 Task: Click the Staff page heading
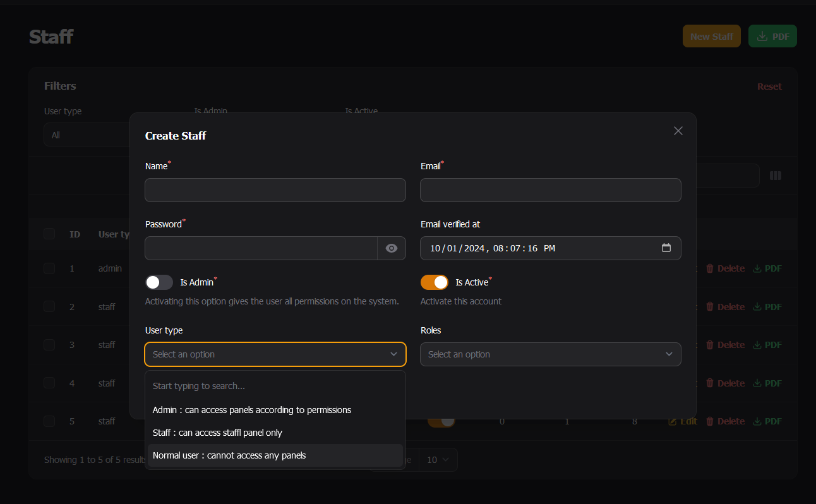(x=51, y=37)
